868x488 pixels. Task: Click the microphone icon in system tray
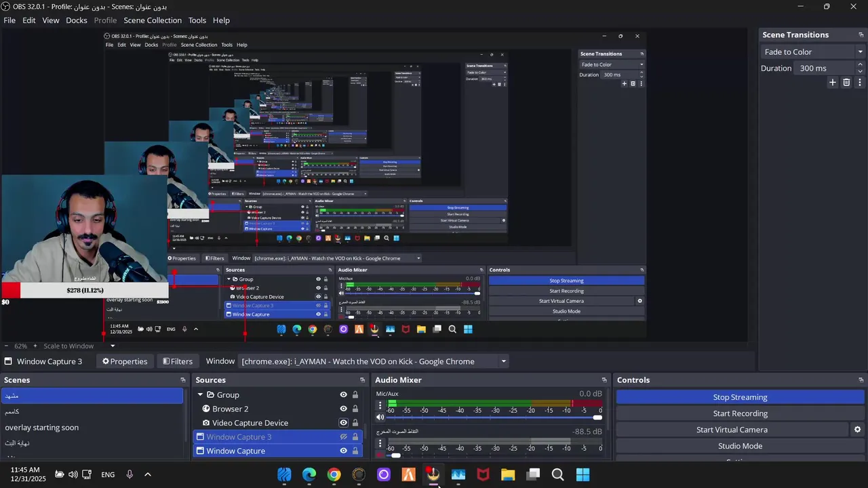pyautogui.click(x=130, y=474)
